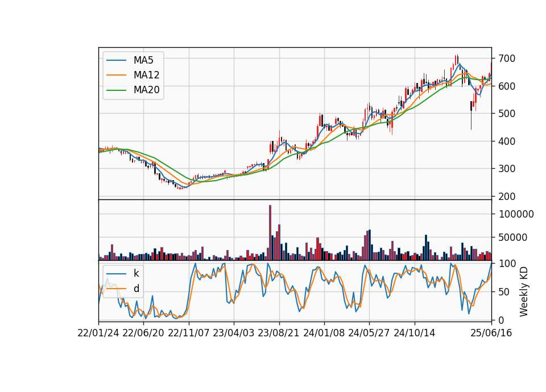Screen dimensions: 546x392
Task: Click the 50000 volume axis label
Action: [513, 238]
